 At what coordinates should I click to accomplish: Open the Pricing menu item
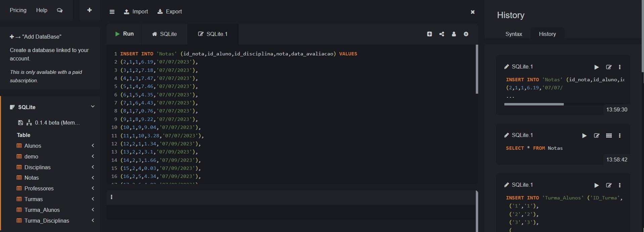click(18, 10)
